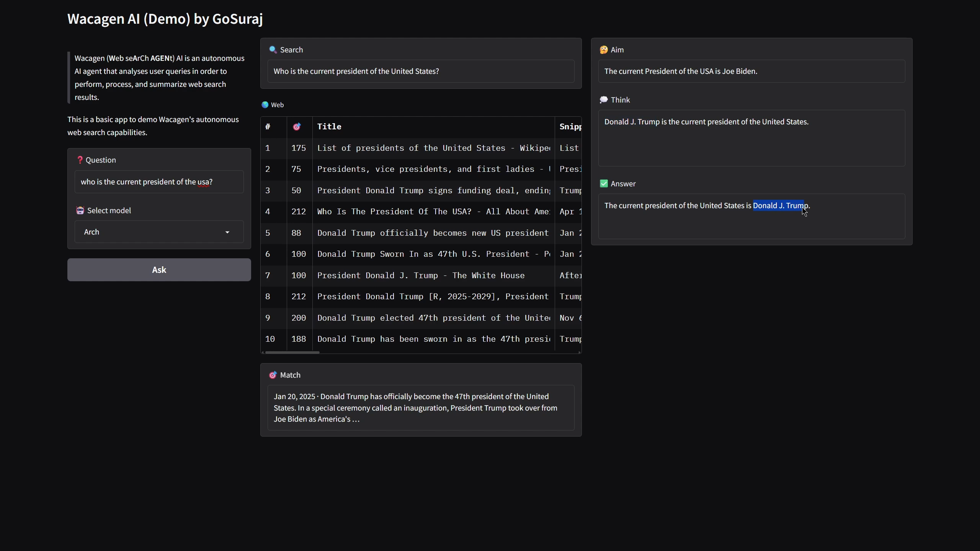The width and height of the screenshot is (980, 551).
Task: Click the Search query text box
Action: 420,72
